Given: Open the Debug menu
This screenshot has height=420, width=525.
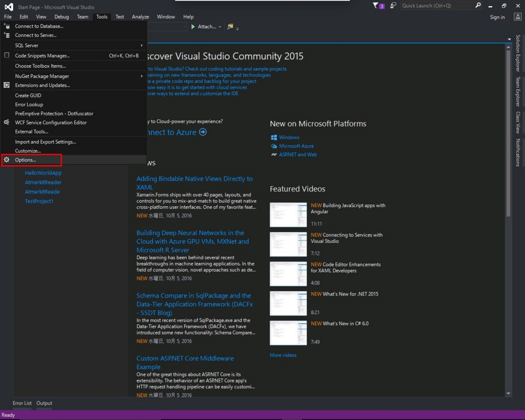Looking at the screenshot, I should point(62,17).
